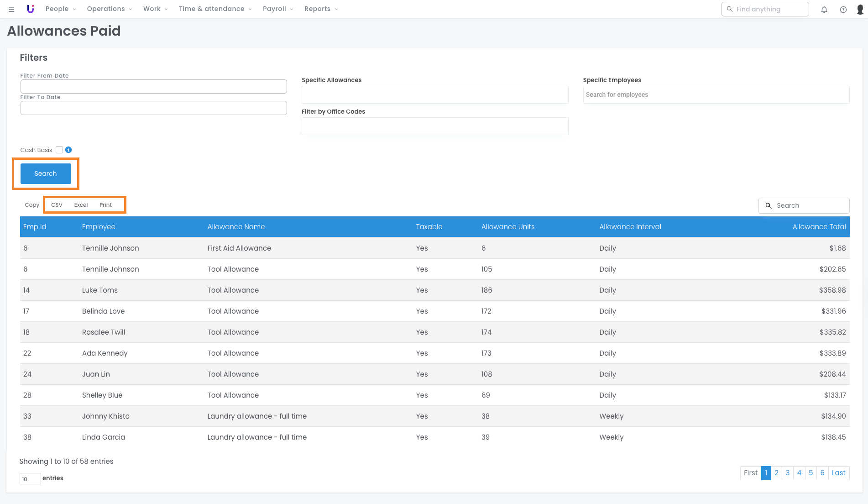Go to the Last results page
Image resolution: width=868 pixels, height=504 pixels.
(838, 473)
